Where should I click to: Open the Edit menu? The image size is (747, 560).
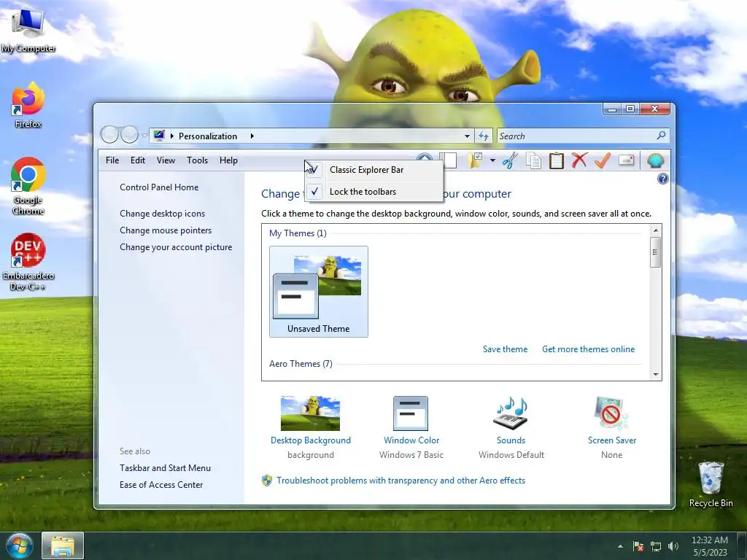tap(138, 160)
